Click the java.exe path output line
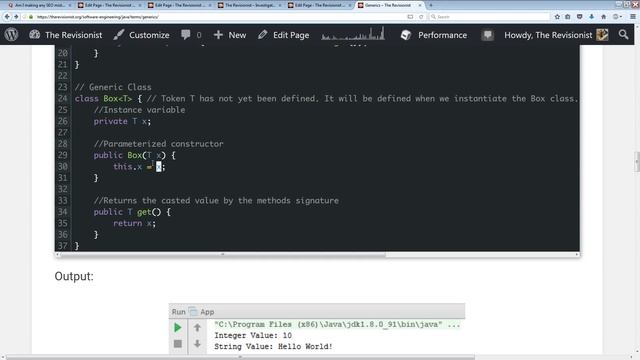640x360 pixels. coord(337,324)
